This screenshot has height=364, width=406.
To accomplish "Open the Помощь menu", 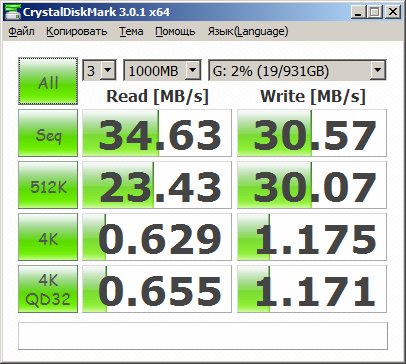I will (x=175, y=31).
